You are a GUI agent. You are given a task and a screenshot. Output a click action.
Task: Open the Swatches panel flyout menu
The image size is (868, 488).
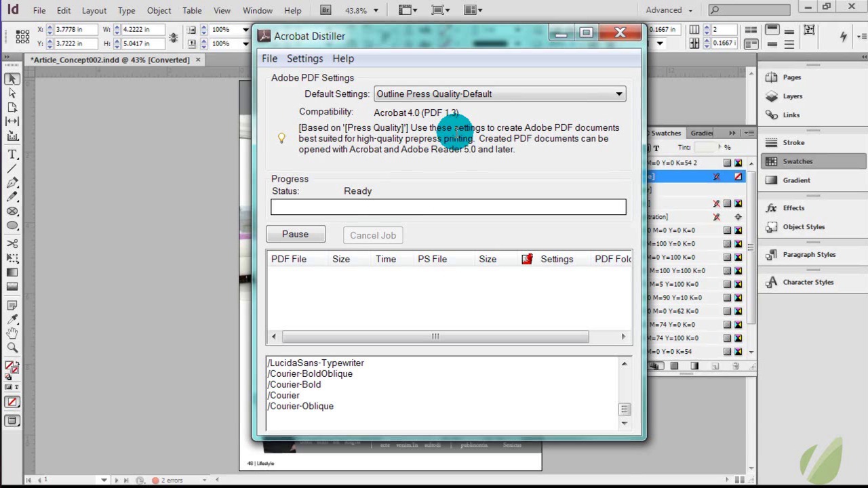click(x=748, y=133)
